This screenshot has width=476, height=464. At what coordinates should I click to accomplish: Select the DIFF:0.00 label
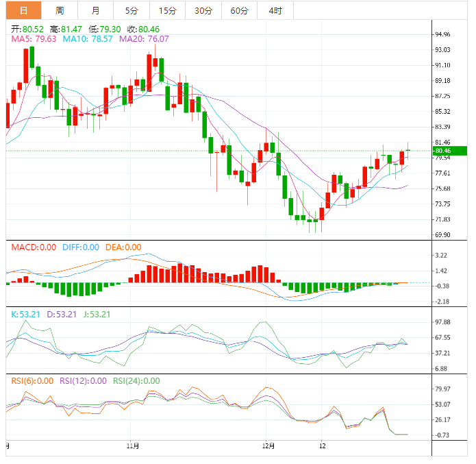80,247
